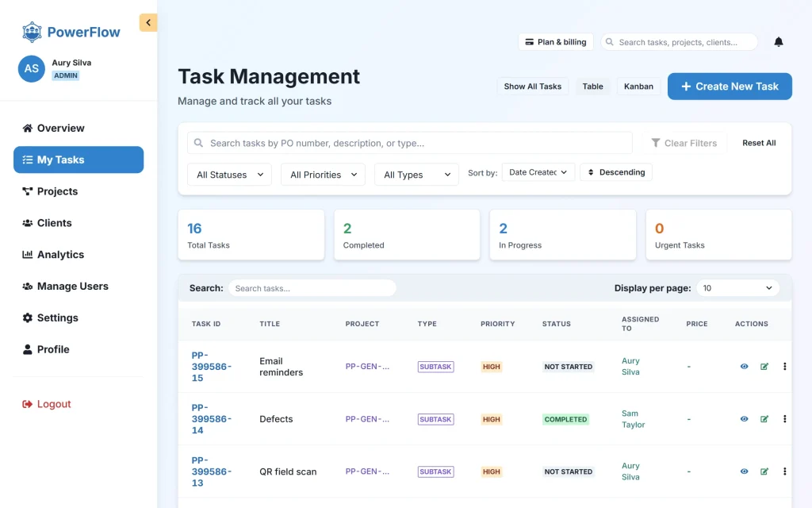Open more actions for Defects row
This screenshot has width=812, height=508.
click(x=784, y=419)
